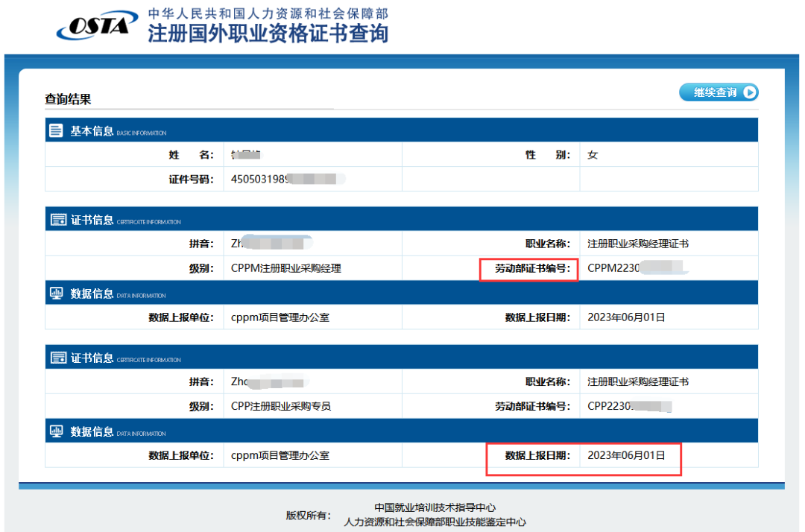
Task: Click the 查询结果 heading
Action: click(68, 99)
